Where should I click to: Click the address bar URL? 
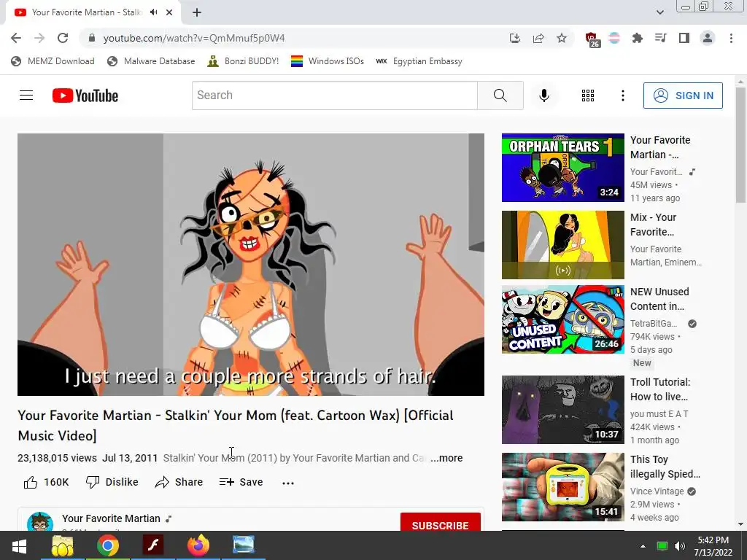tap(194, 38)
